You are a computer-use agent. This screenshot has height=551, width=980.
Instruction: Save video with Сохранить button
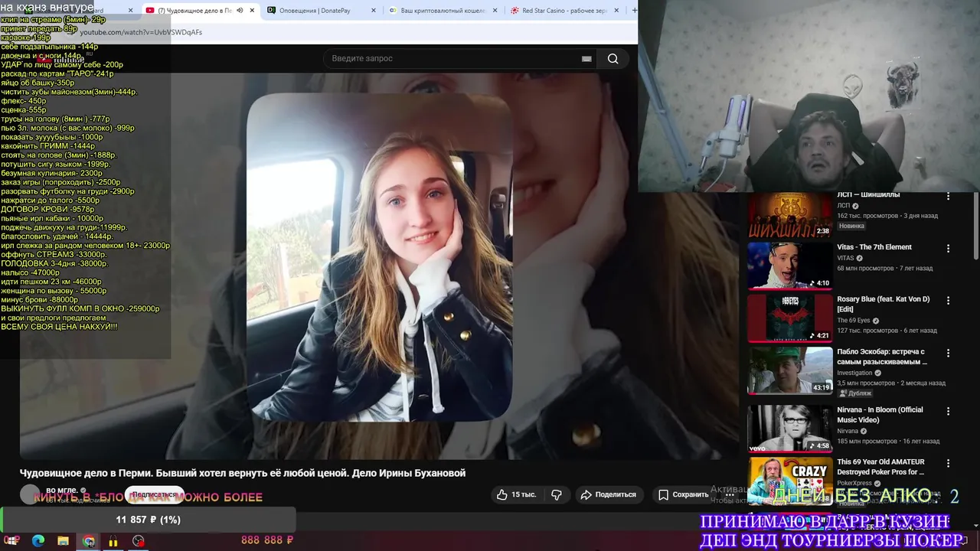[x=684, y=494]
